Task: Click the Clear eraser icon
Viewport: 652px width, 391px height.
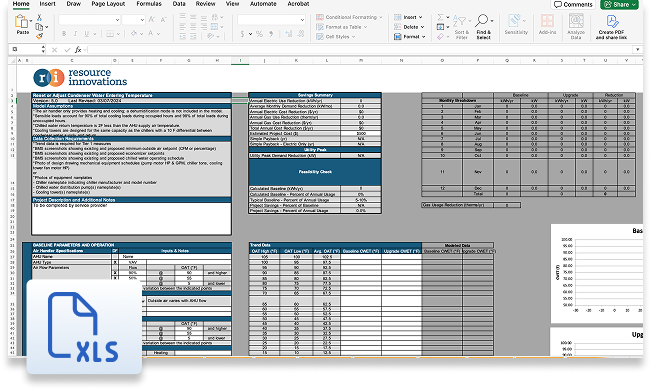Action: tap(440, 37)
